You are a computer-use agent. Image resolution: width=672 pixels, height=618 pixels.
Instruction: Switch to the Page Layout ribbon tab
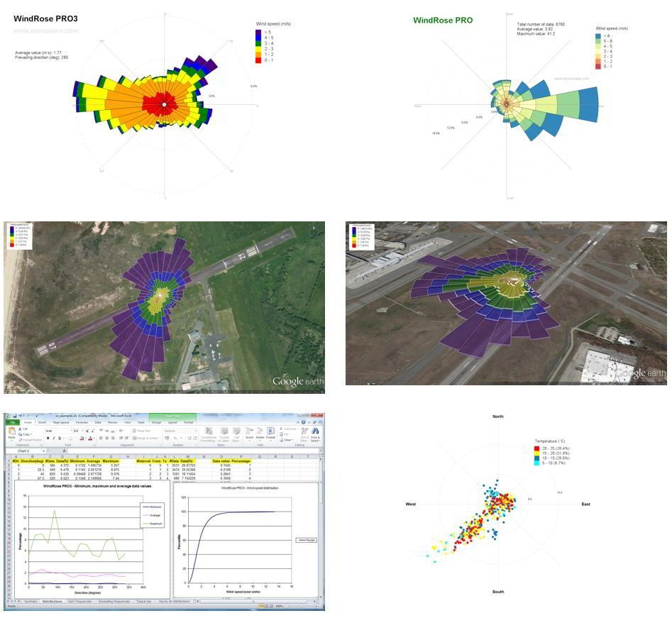coord(61,423)
